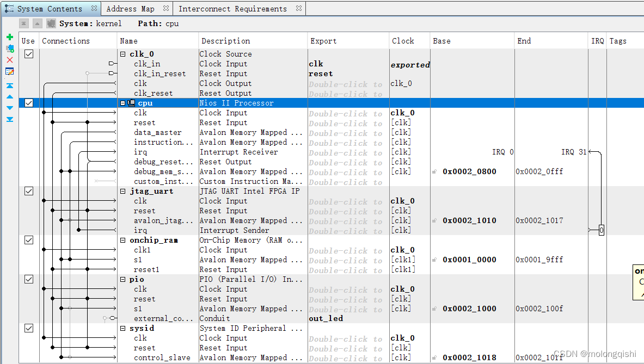The height and width of the screenshot is (364, 644).
Task: Collapse the jtag_uart component tree
Action: tap(123, 191)
